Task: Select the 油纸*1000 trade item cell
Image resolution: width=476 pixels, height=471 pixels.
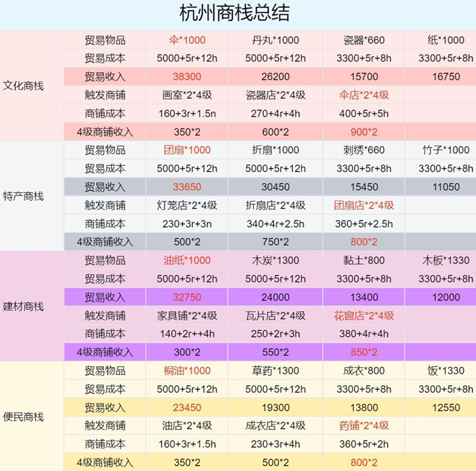Action: (186, 260)
